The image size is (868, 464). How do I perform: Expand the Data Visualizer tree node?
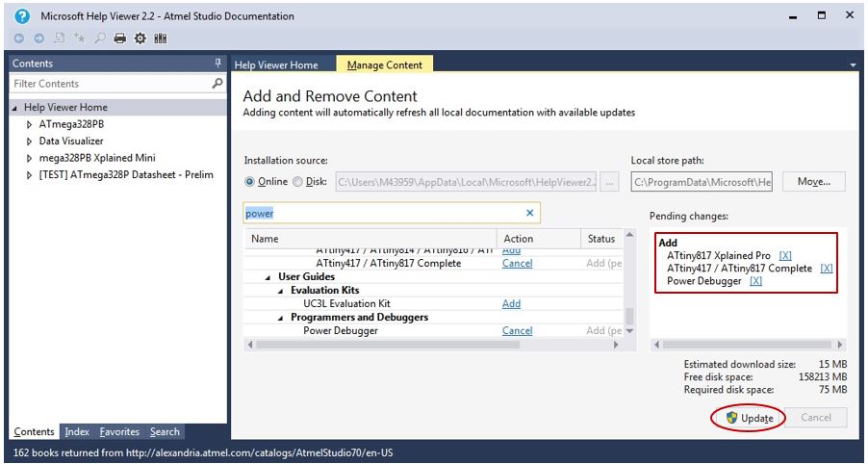coord(30,142)
